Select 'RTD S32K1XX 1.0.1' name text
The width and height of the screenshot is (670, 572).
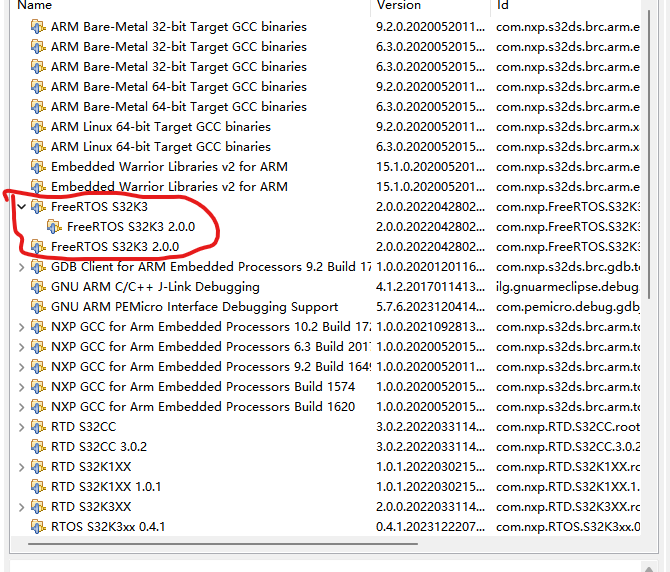pos(106,487)
